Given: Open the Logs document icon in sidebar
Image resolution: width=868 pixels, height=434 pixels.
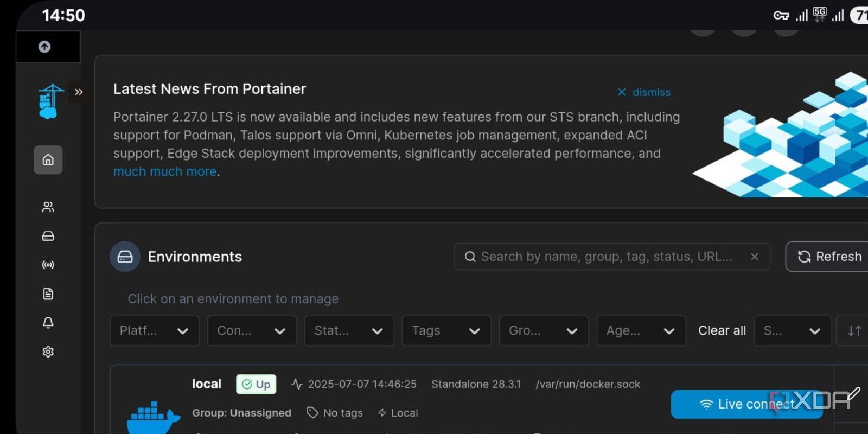Looking at the screenshot, I should [48, 293].
